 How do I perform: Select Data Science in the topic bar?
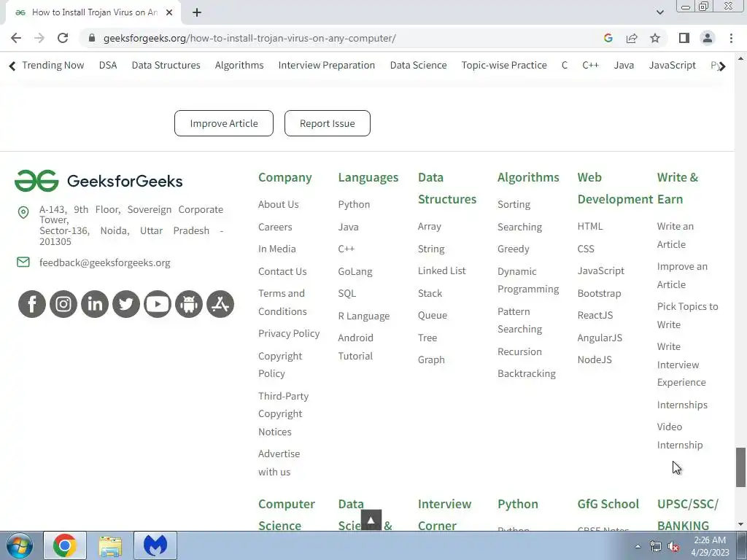[418, 65]
